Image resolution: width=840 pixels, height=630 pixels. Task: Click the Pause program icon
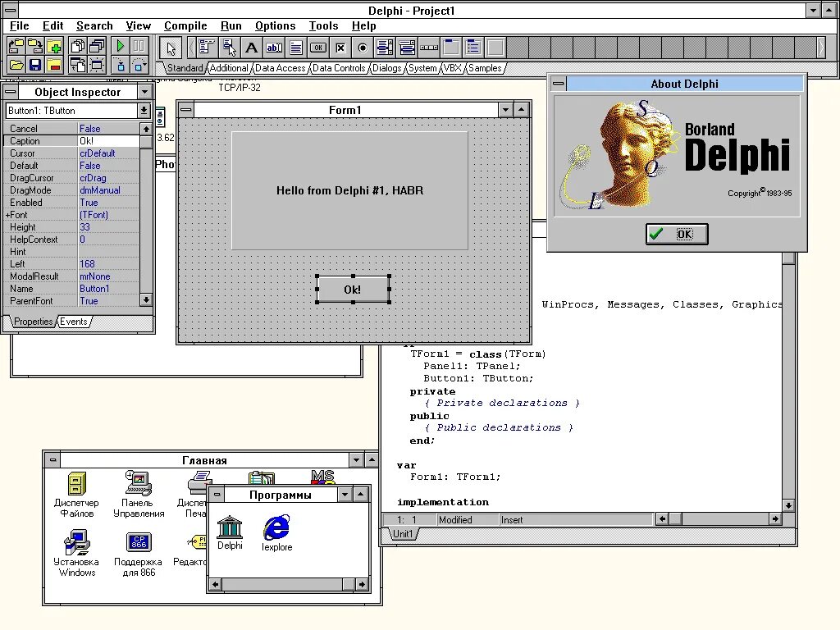[139, 47]
